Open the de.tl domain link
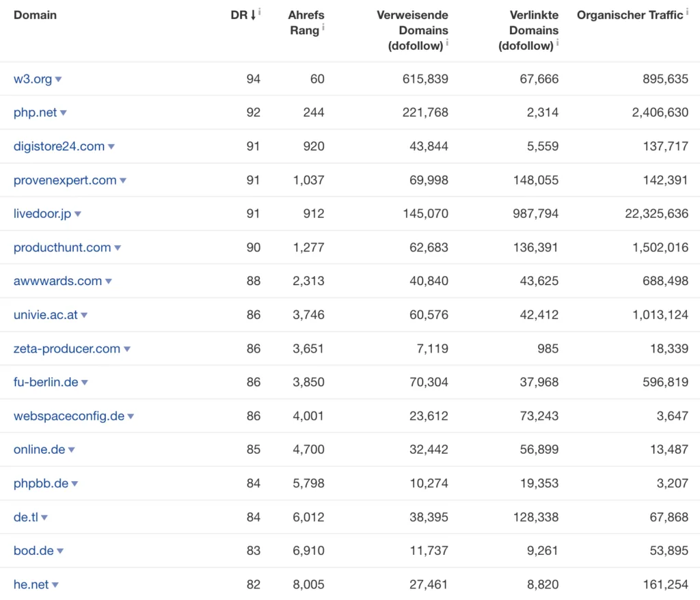The image size is (700, 600). pyautogui.click(x=26, y=517)
